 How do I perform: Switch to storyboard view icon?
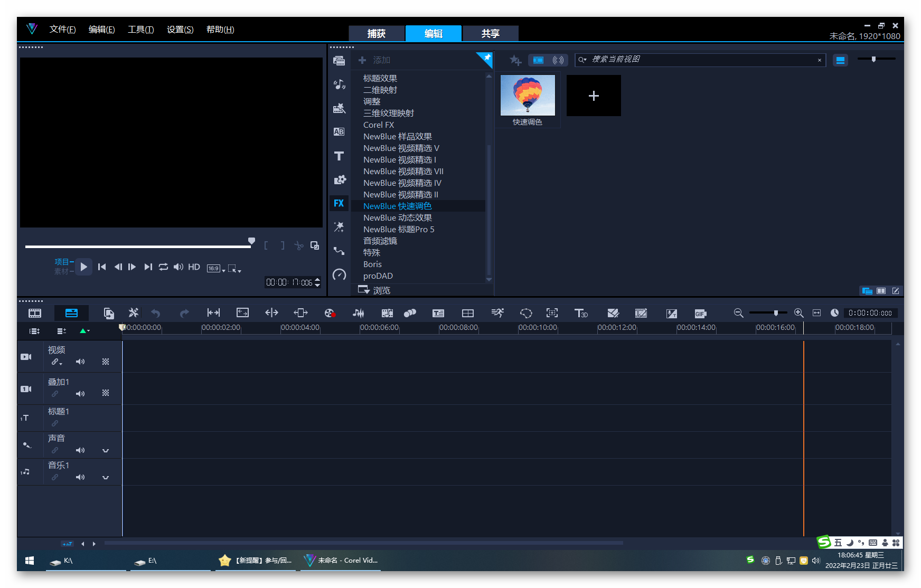click(x=35, y=313)
